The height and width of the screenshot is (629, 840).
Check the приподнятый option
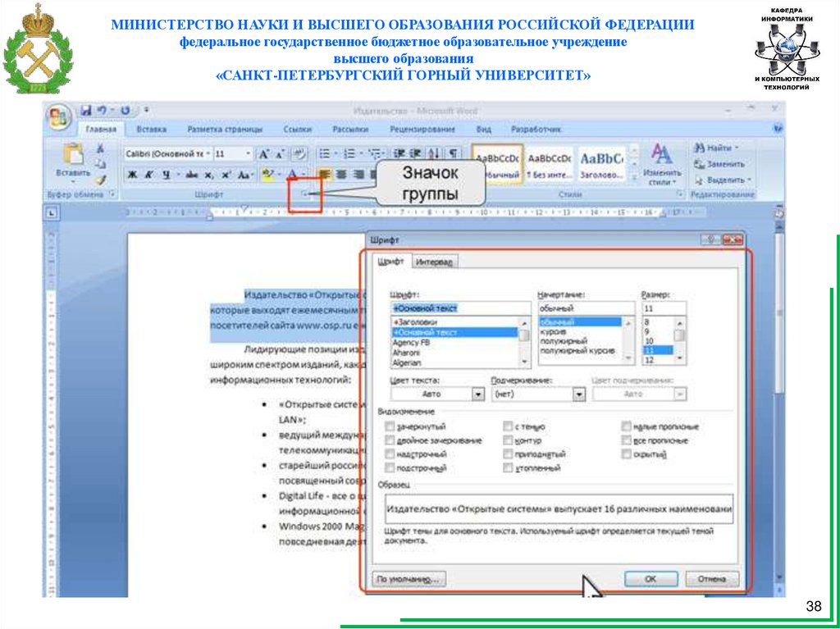click(x=508, y=454)
